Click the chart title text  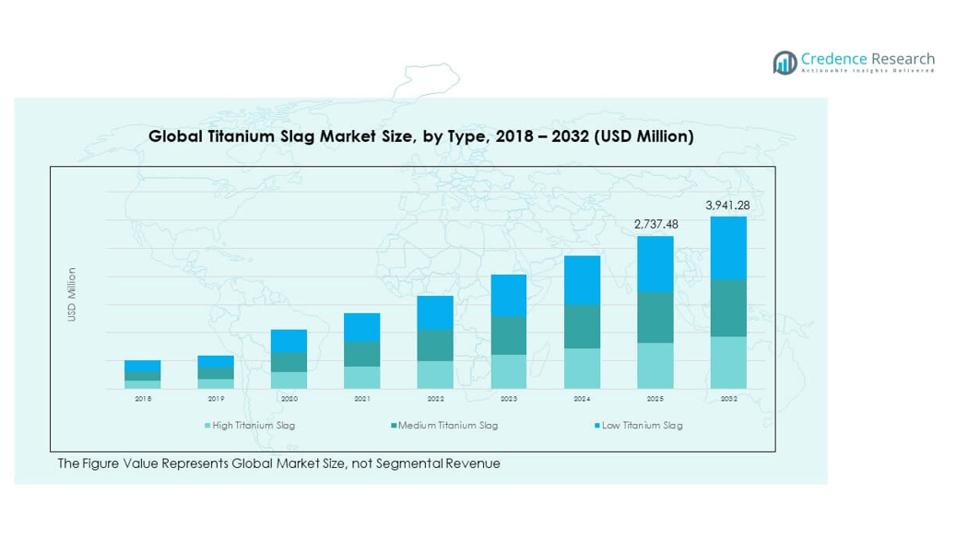coord(420,136)
